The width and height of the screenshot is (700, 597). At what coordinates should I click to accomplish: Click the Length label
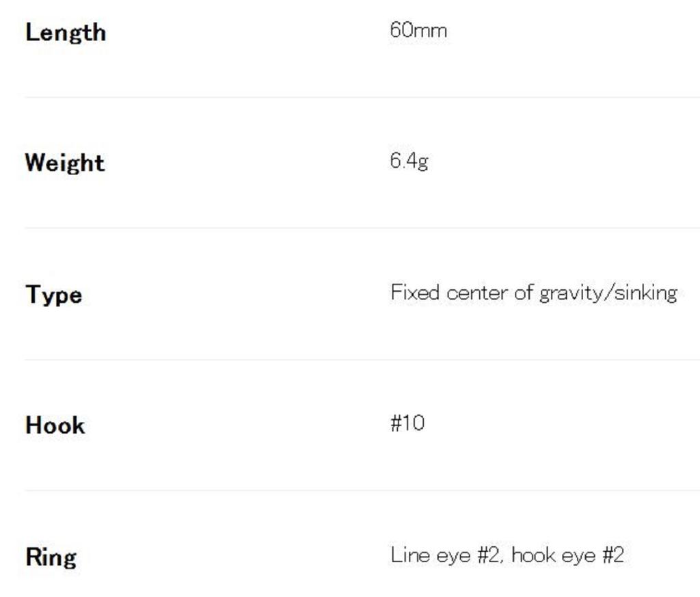point(65,32)
